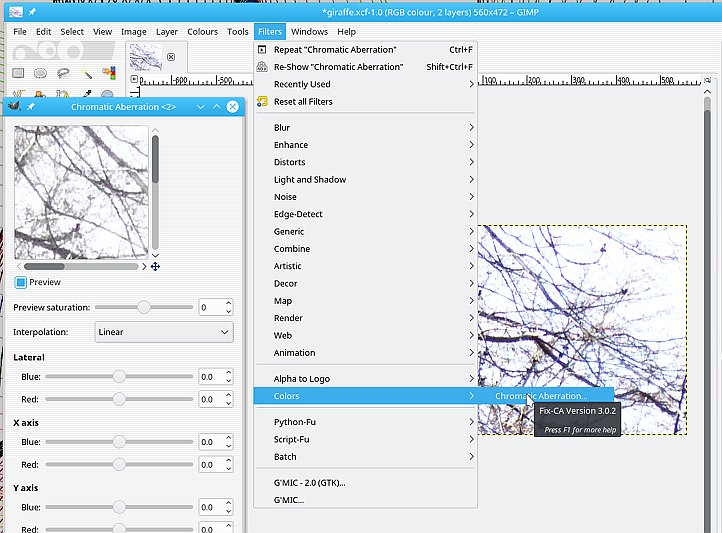Open the Colours menu
The image size is (722, 533).
202,32
